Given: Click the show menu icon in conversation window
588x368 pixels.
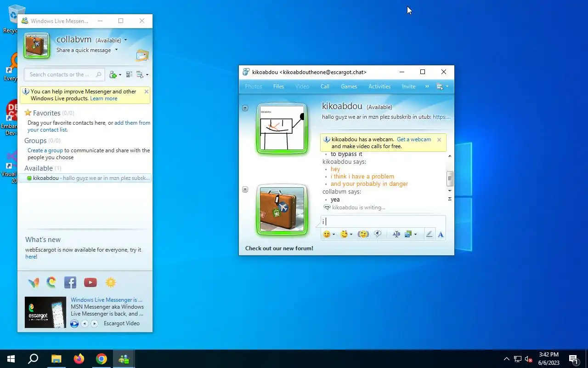Looking at the screenshot, I should click(x=440, y=86).
